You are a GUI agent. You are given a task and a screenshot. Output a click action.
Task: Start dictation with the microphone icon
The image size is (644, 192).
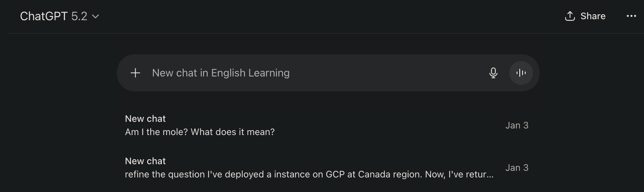493,73
